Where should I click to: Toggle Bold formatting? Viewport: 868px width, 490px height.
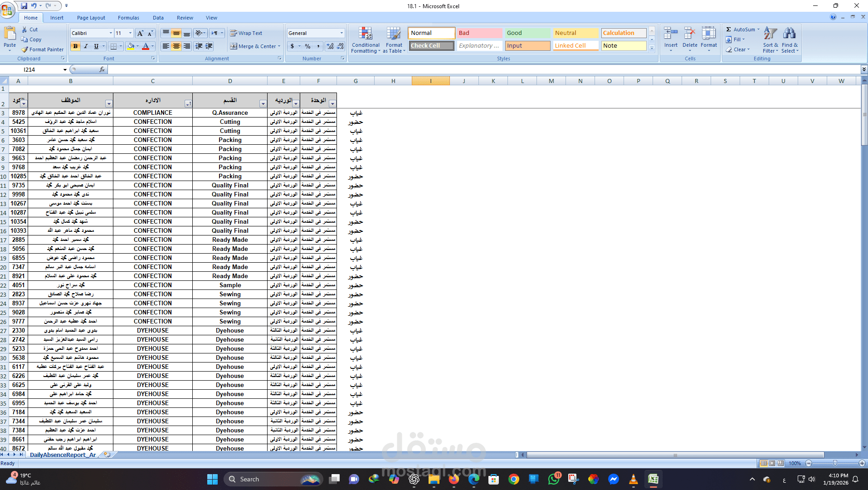coord(75,46)
